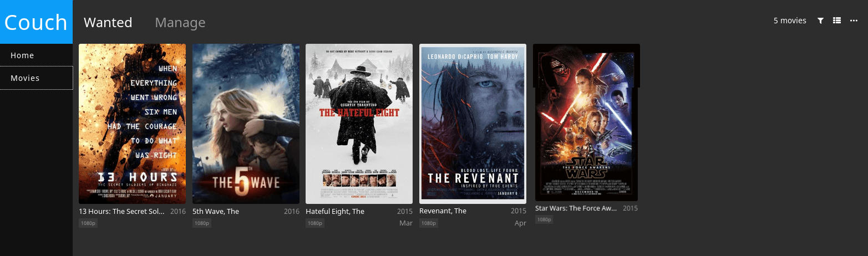Viewport: 868px width, 256px height.
Task: Click 1080p quality tag under Star Wars
Action: (x=544, y=219)
